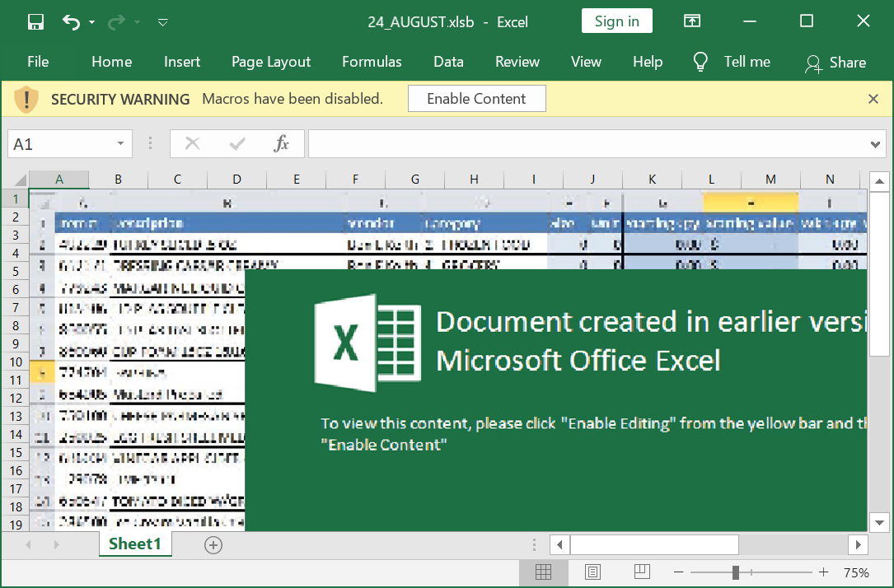The height and width of the screenshot is (588, 894).
Task: Open the File menu
Action: pos(38,62)
